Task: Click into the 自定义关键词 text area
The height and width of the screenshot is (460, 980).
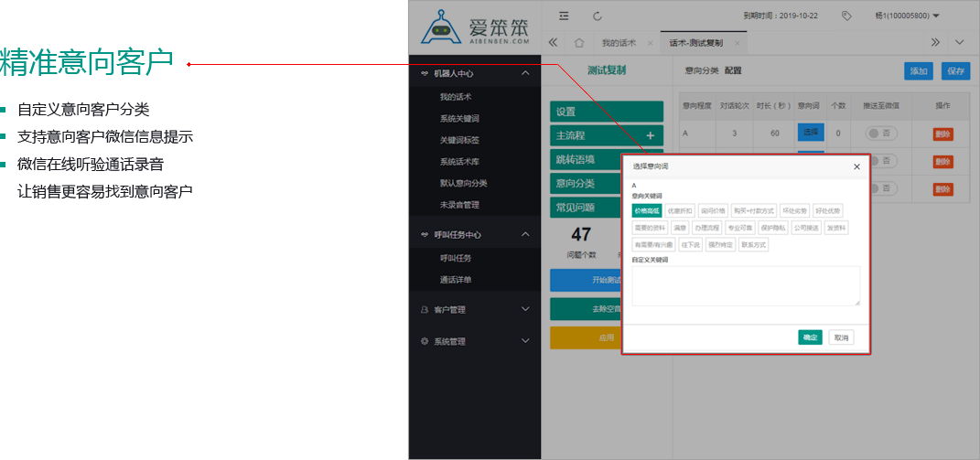Action: coord(746,285)
